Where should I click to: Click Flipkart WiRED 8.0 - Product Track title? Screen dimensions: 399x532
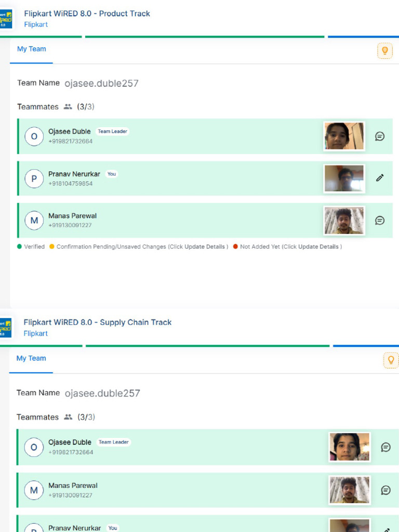coord(87,14)
